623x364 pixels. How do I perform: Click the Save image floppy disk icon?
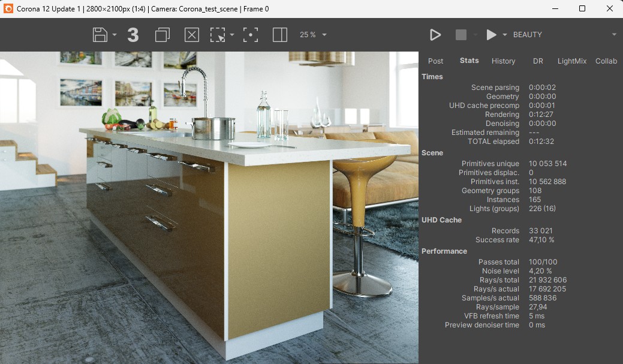[x=100, y=35]
